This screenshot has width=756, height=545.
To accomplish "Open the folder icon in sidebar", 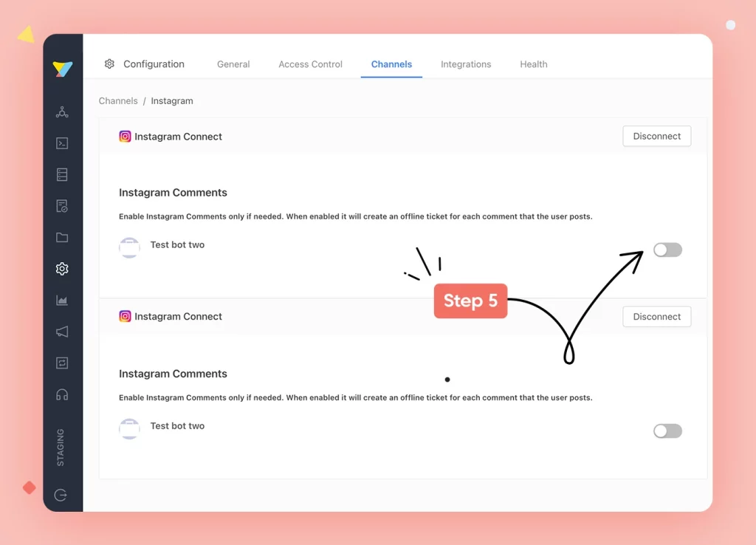I will [x=62, y=237].
